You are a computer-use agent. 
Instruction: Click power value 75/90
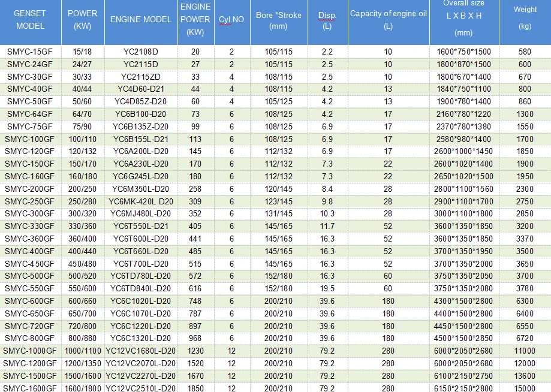82,127
